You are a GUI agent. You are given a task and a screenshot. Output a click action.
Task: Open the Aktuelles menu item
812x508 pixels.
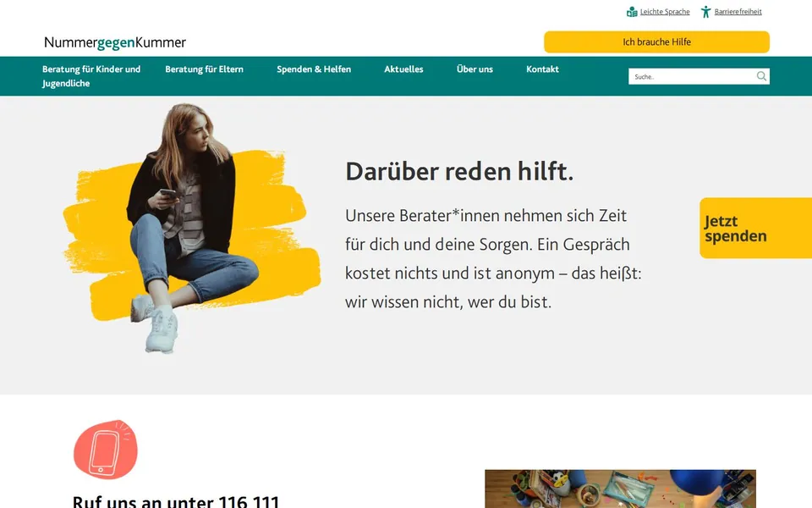coord(403,69)
